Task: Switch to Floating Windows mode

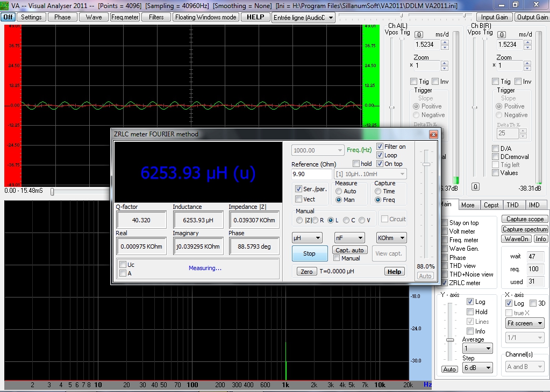Action: pyautogui.click(x=206, y=17)
